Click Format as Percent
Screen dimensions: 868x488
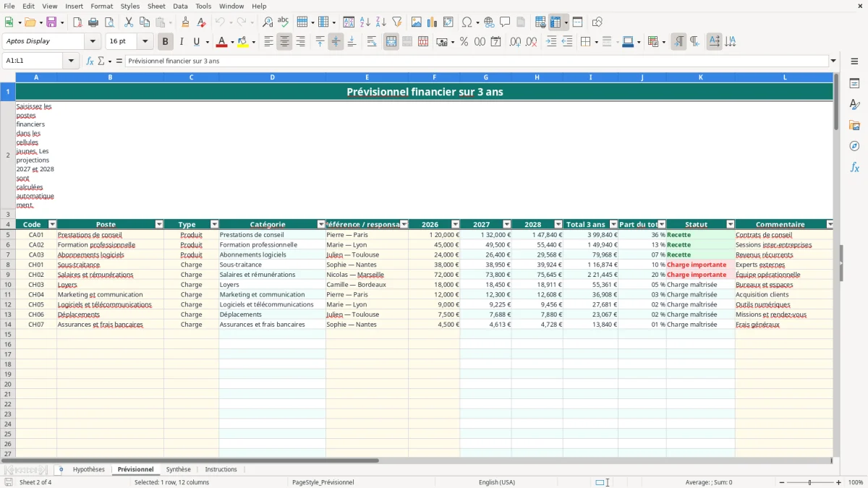pos(464,42)
